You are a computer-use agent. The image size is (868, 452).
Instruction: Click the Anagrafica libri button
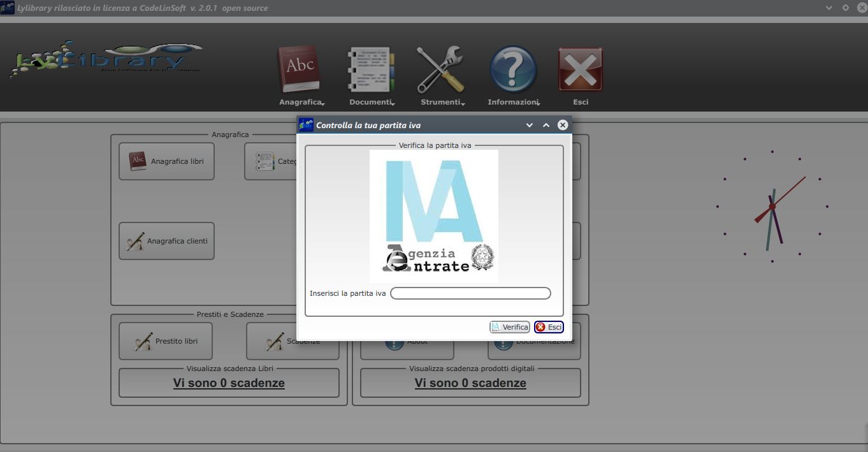pos(166,161)
